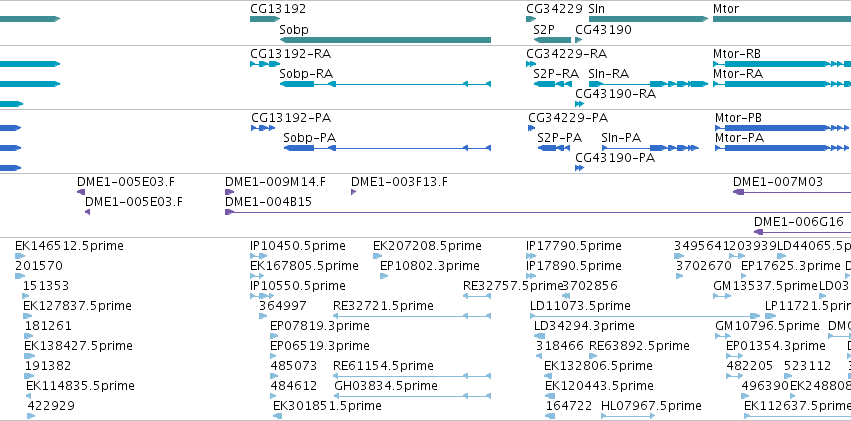The height and width of the screenshot is (421, 851).
Task: Click the EK146512.5prime EST label
Action: pyautogui.click(x=69, y=246)
